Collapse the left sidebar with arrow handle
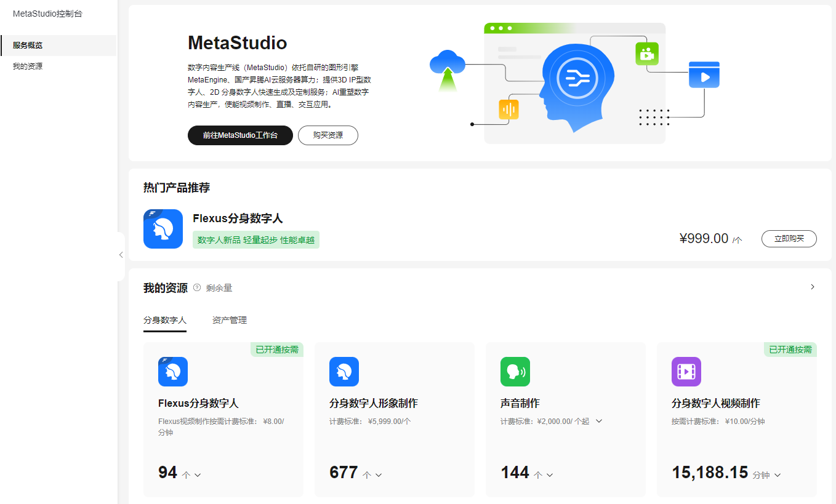 (121, 255)
